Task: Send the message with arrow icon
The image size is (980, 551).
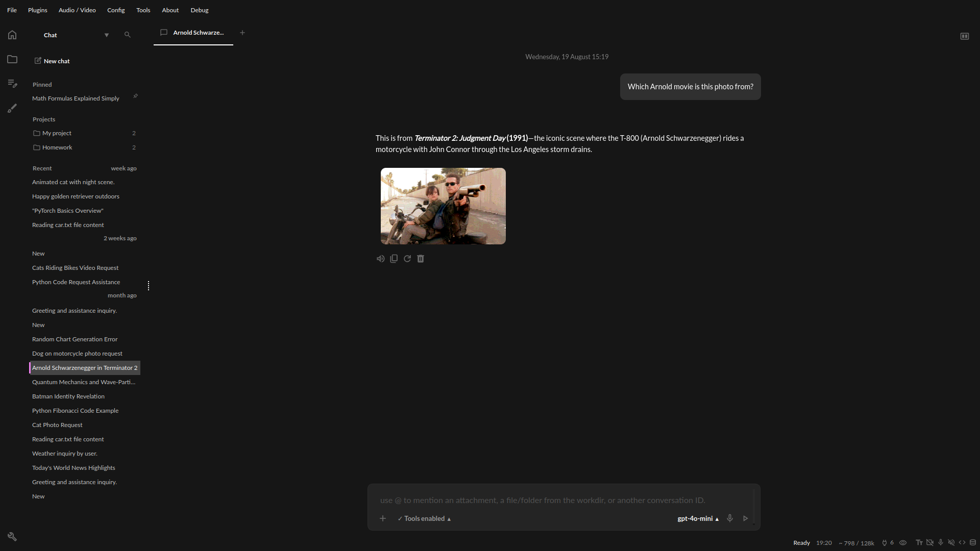Action: pyautogui.click(x=745, y=518)
